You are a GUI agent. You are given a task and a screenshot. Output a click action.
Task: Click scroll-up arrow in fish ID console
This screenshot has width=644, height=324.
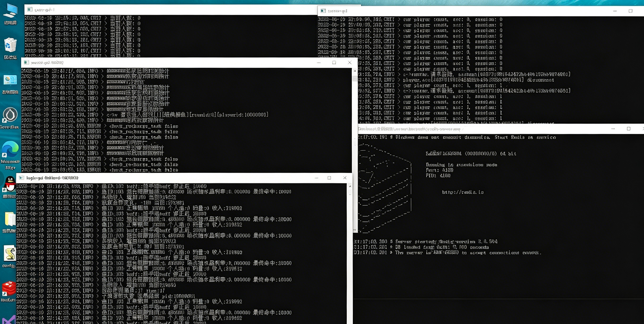pyautogui.click(x=349, y=186)
